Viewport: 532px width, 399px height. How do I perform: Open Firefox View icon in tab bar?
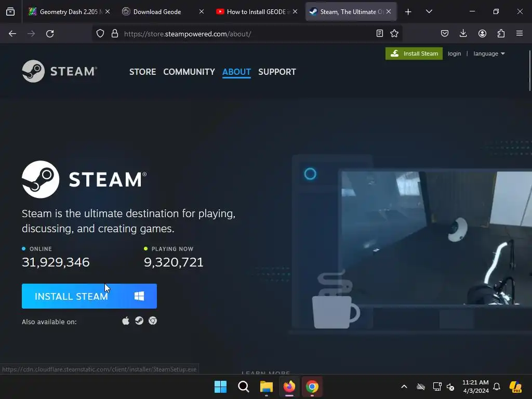(10, 11)
